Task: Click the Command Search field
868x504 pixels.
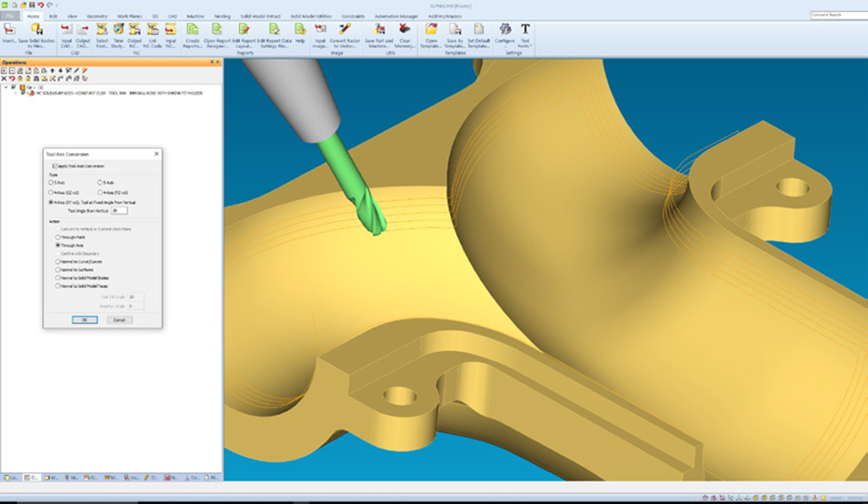Action: pos(839,15)
